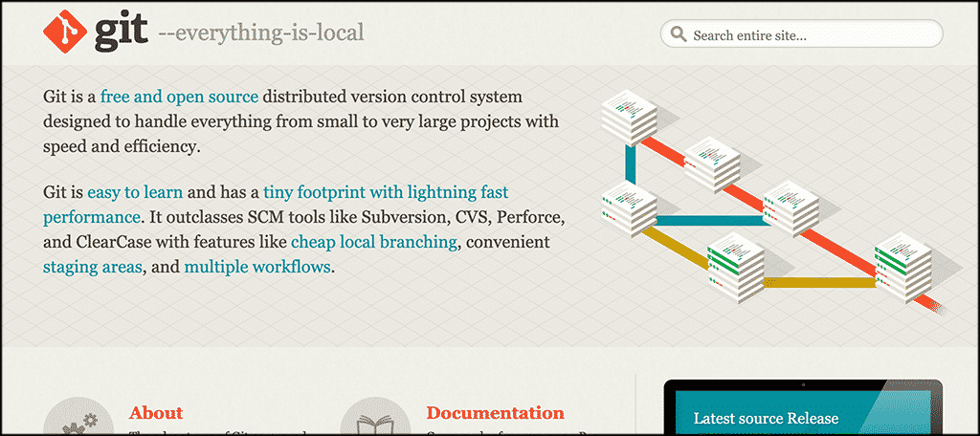
Task: Click the Latest source Release monitor
Action: [802, 411]
